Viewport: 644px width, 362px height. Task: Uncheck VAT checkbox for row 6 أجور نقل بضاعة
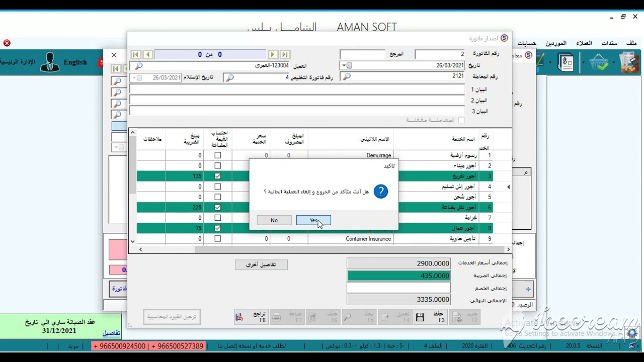217,207
